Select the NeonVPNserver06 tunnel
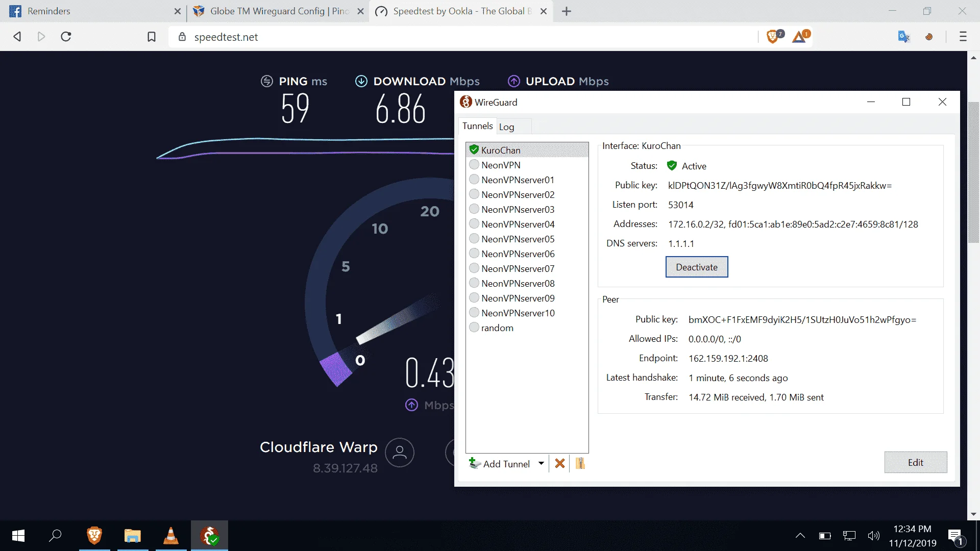The height and width of the screenshot is (551, 980). tap(527, 254)
